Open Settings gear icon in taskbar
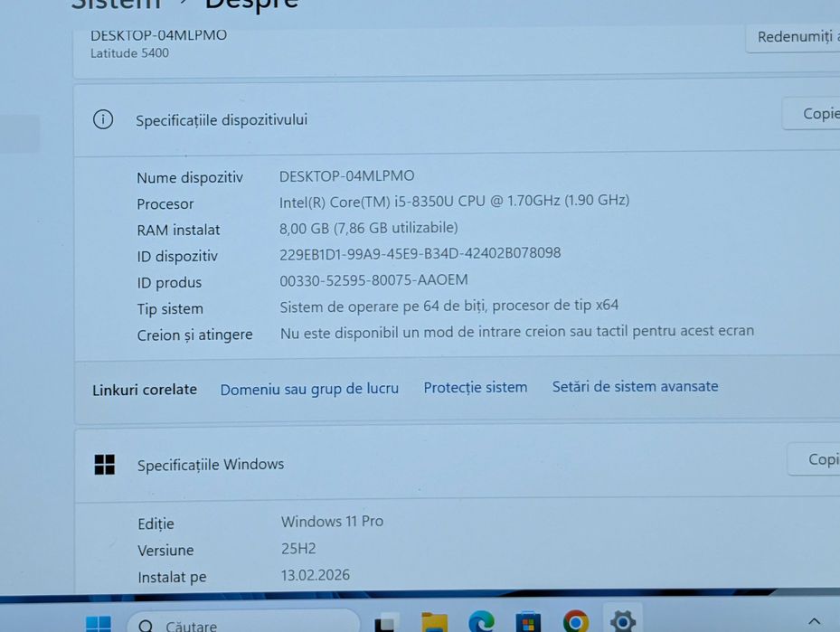Viewport: 840px width, 632px height. [622, 621]
